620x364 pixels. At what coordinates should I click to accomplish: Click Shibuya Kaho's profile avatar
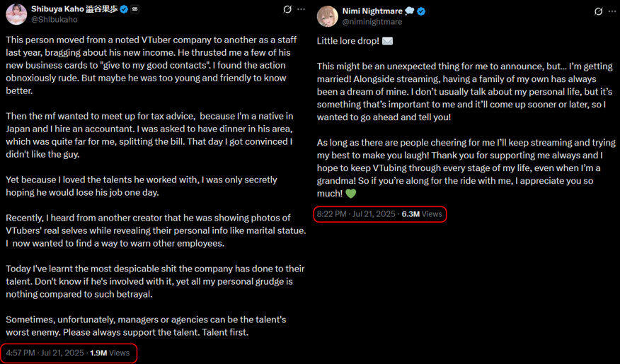click(x=16, y=14)
